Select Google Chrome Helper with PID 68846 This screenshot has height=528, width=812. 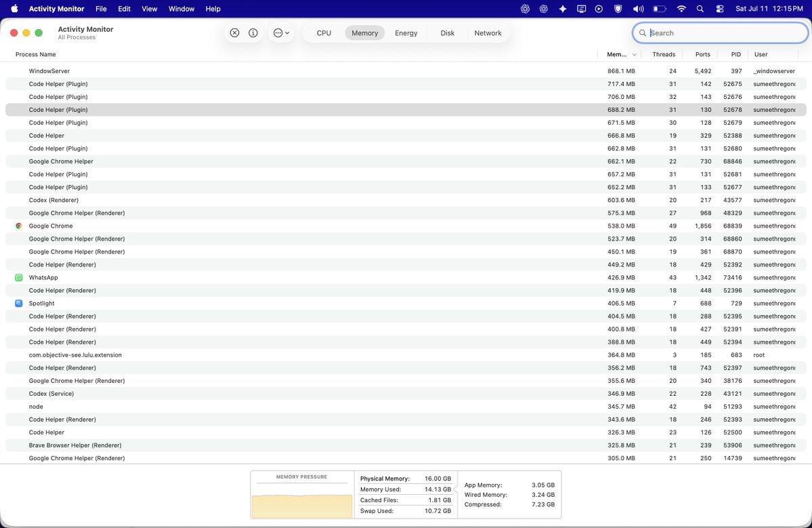click(406, 161)
